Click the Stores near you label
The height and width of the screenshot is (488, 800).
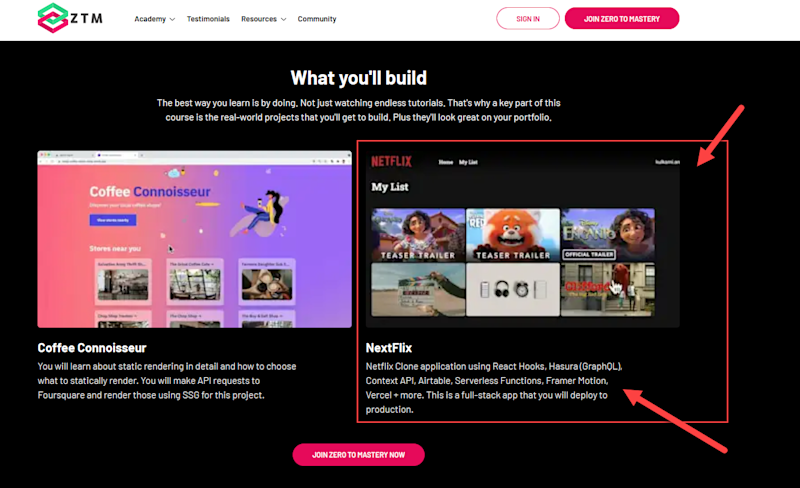(115, 249)
